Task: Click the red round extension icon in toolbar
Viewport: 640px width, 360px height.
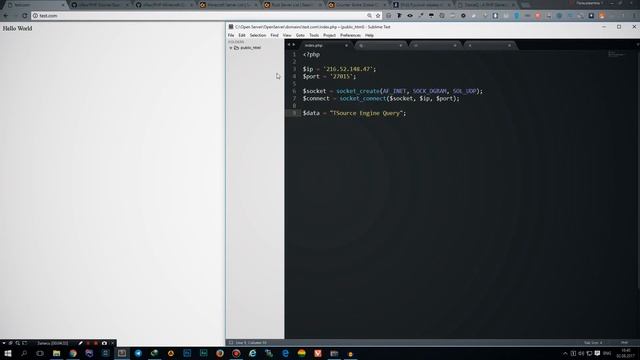Action: [538, 16]
